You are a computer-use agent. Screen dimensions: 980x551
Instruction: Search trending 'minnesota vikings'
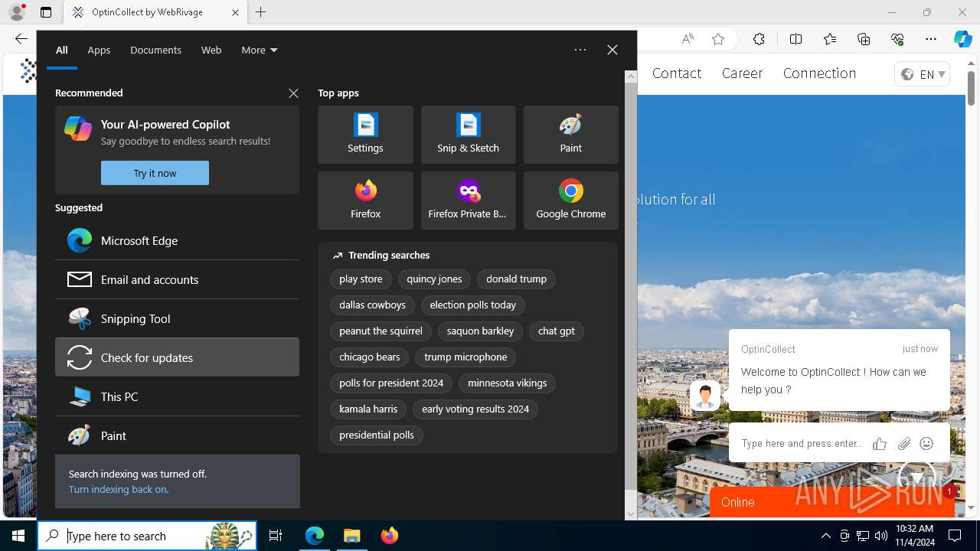click(508, 383)
